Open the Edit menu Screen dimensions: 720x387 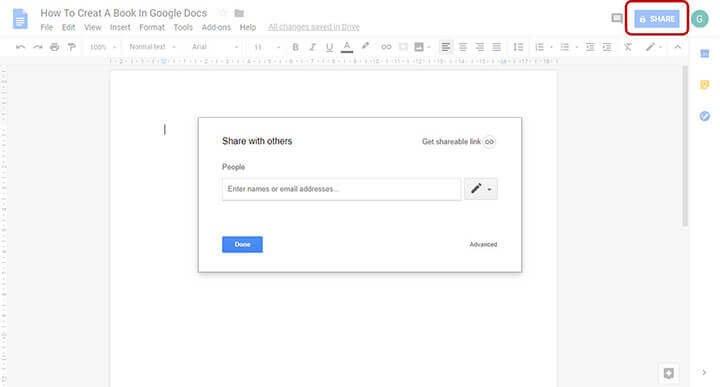(68, 28)
